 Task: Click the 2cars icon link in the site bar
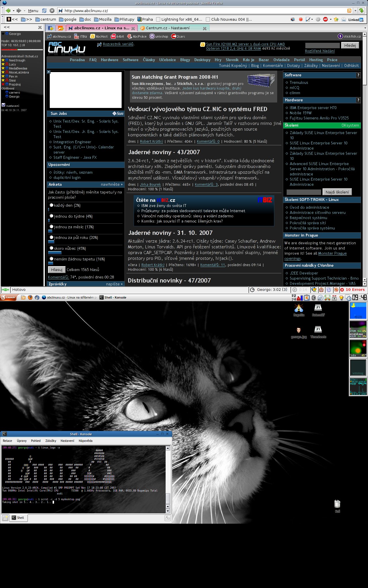pos(178,36)
